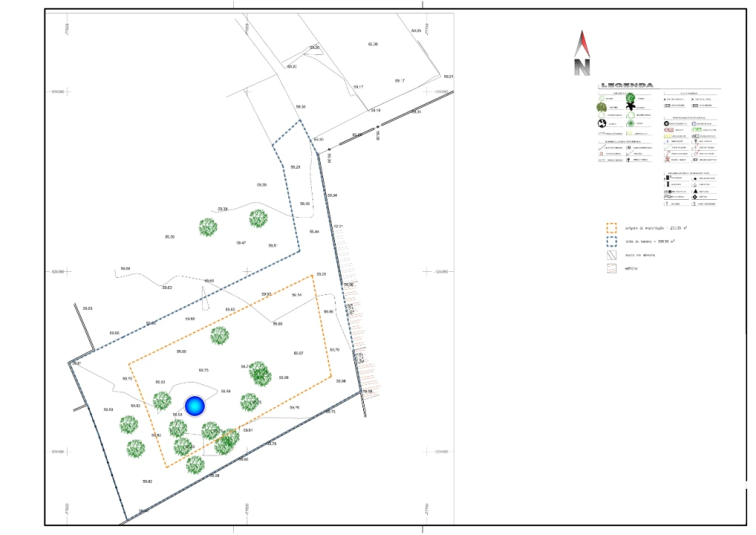
Task: Click the red-hatched building legend symbol
Action: 612,268
